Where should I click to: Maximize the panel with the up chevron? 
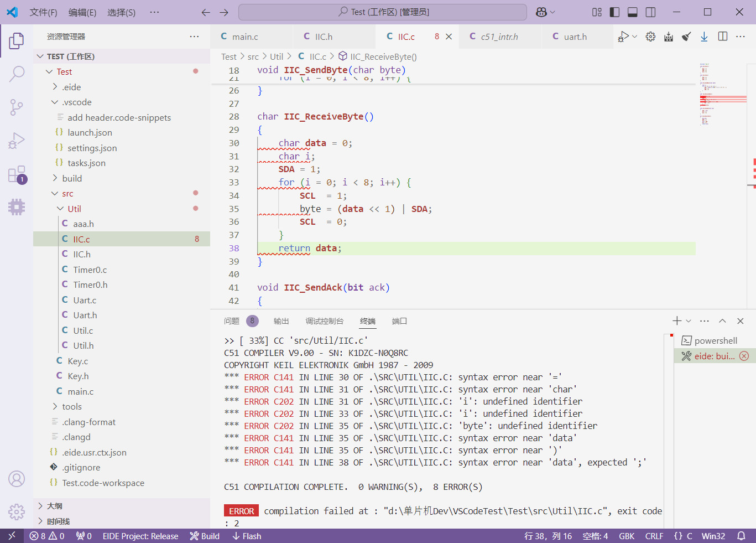(x=722, y=321)
